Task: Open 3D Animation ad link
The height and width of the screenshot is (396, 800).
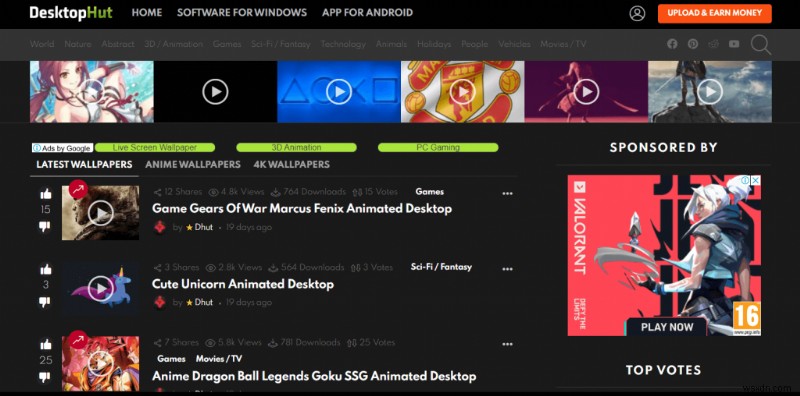Action: click(296, 147)
